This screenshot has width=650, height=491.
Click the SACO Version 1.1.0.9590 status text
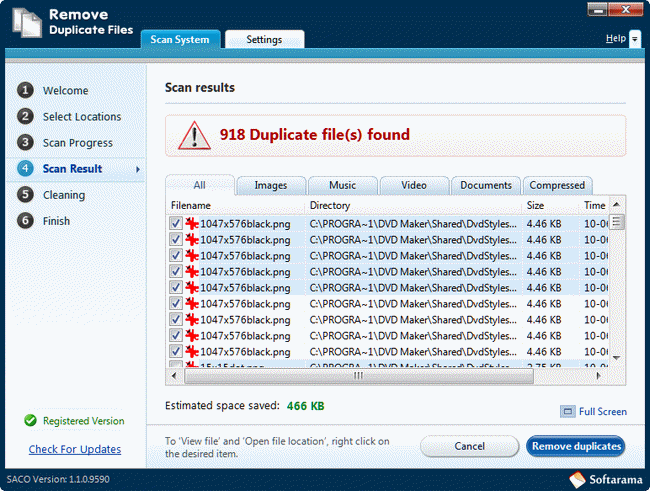tap(58, 479)
